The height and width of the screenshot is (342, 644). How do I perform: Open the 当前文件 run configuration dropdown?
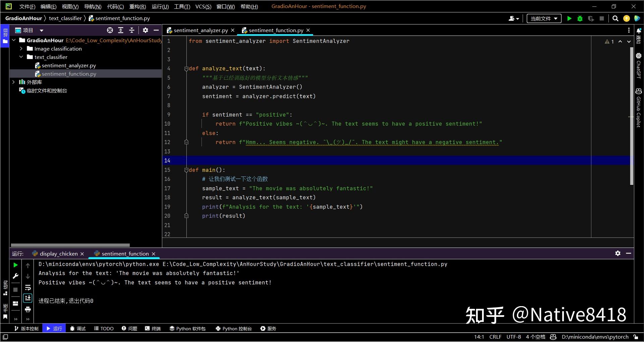(544, 19)
